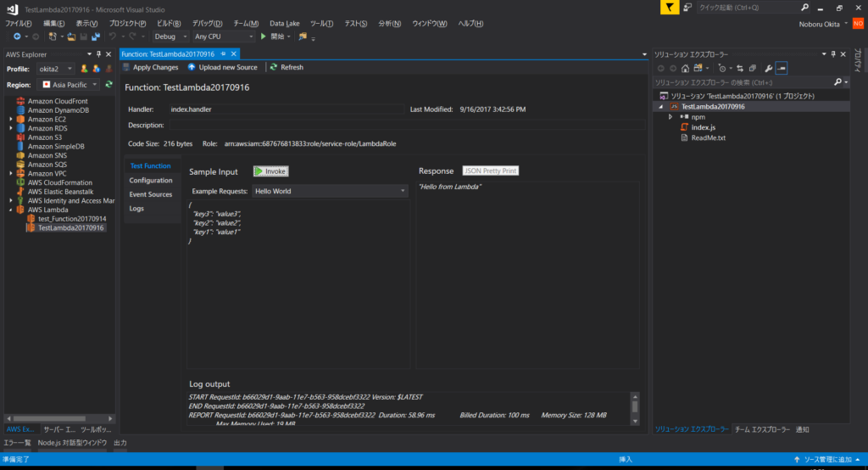Click the pending changes filter clock icon
Screen dimensions: 868x470
[x=722, y=68]
